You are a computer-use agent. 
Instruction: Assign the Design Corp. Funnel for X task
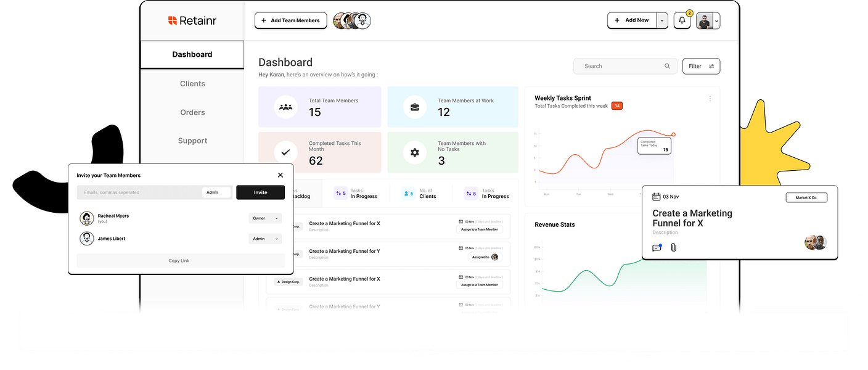tap(480, 285)
